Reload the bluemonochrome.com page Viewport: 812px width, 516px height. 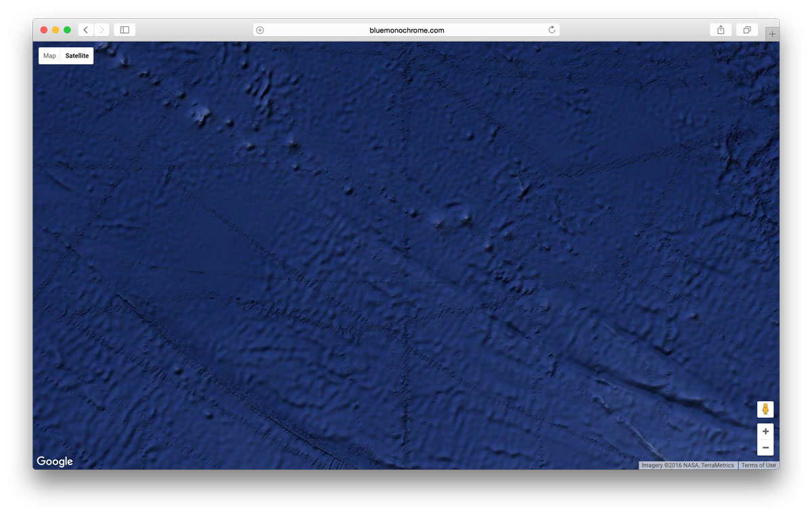coord(551,30)
